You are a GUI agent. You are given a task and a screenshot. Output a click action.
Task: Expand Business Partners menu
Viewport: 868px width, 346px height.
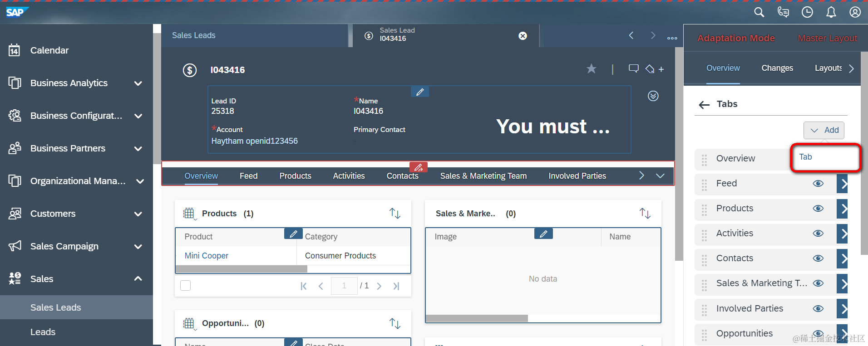click(x=138, y=149)
